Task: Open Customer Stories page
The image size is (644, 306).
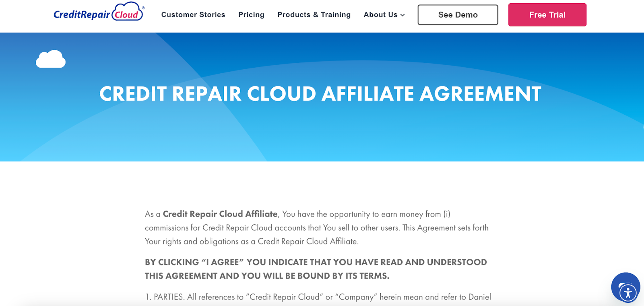Action: (193, 14)
